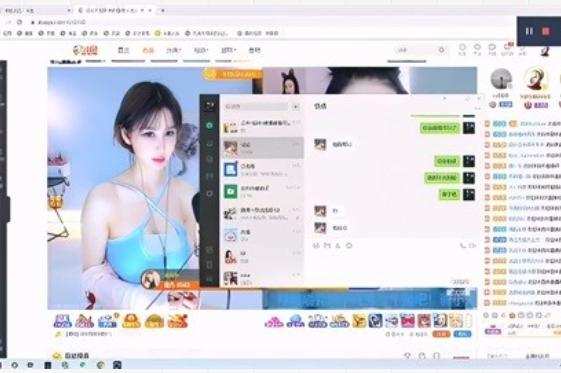The height and width of the screenshot is (373, 561).
Task: Open the highlighted orange tab in site navigation
Action: [x=148, y=50]
